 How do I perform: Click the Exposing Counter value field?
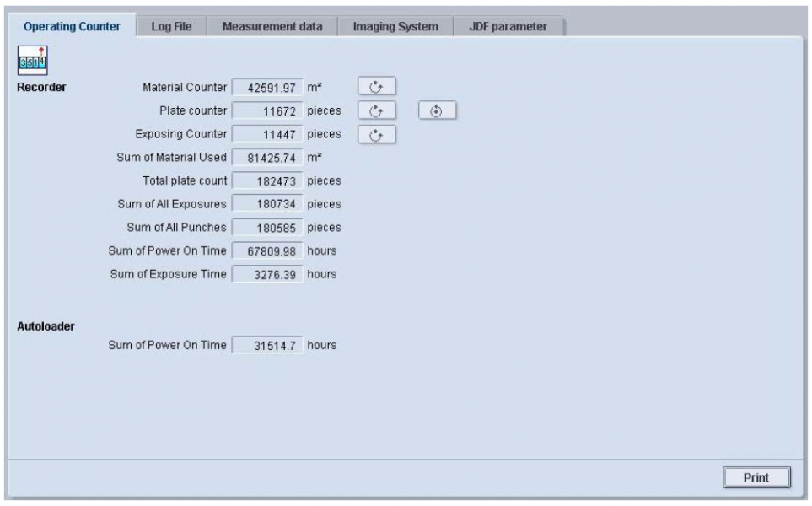click(266, 134)
